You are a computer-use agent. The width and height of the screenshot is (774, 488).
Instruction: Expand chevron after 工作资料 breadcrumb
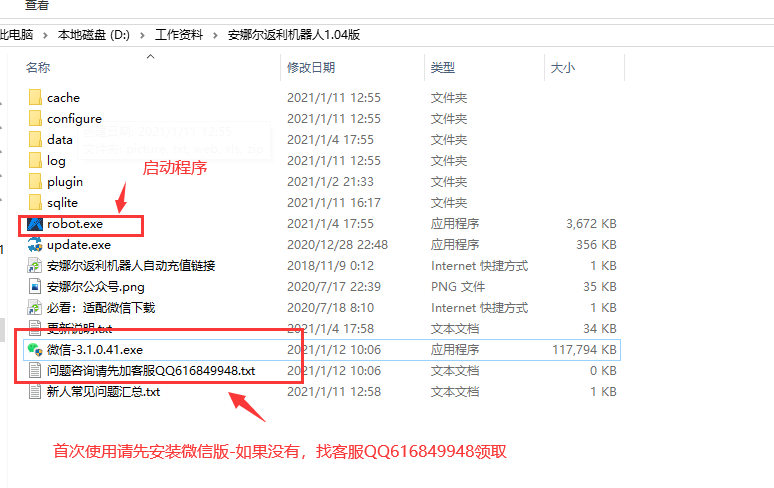click(x=216, y=35)
